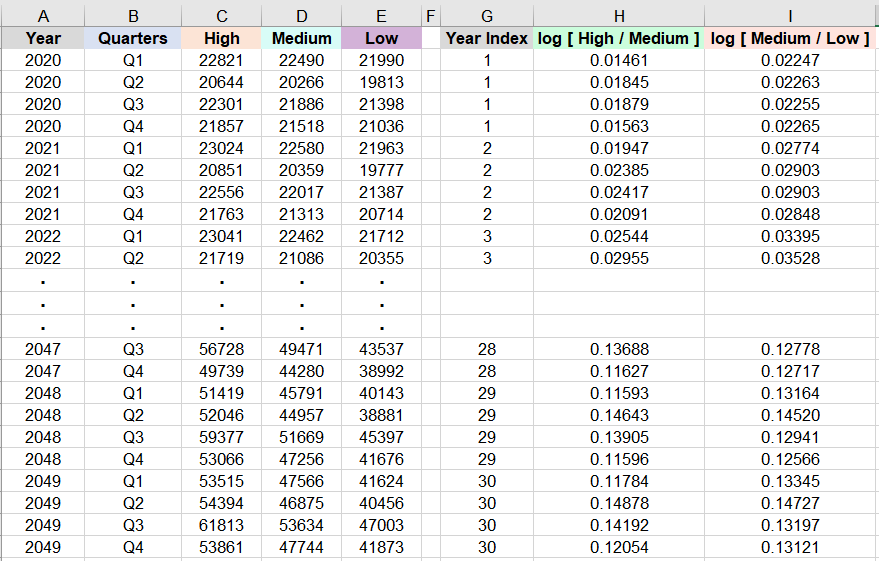The height and width of the screenshot is (561, 879).
Task: Select High value 21719
Action: [221, 258]
